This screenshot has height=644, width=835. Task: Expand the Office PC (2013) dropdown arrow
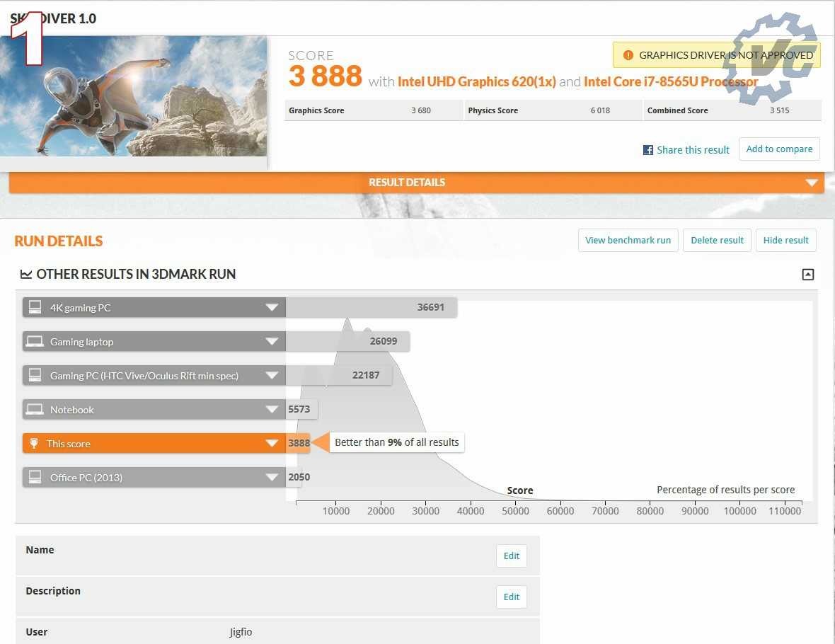pos(272,477)
